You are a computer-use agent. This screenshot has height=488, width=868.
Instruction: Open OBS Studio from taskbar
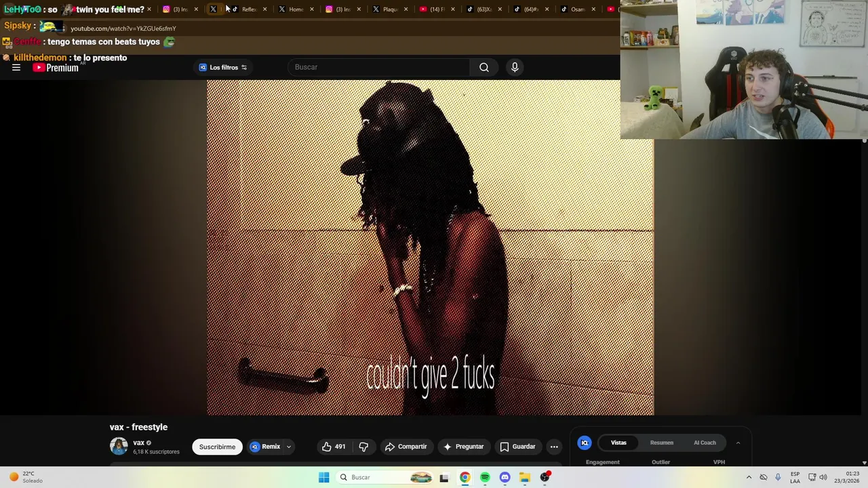[545, 477]
